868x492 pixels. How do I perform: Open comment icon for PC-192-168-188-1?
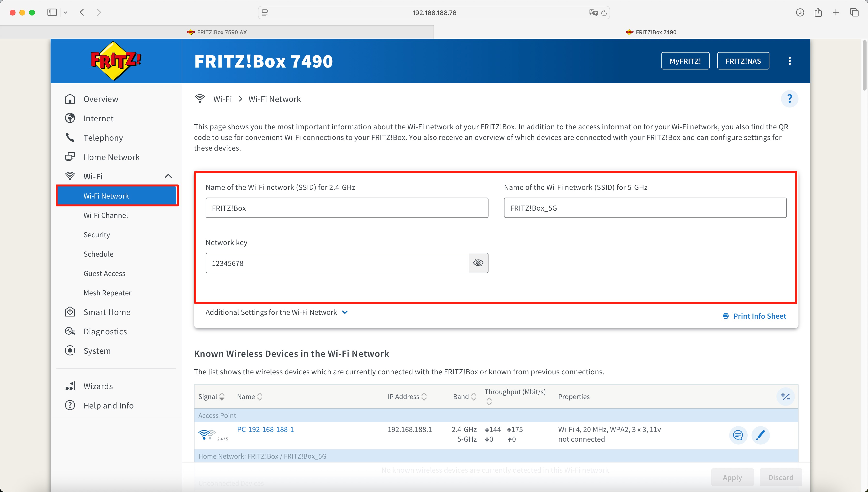[x=738, y=435]
